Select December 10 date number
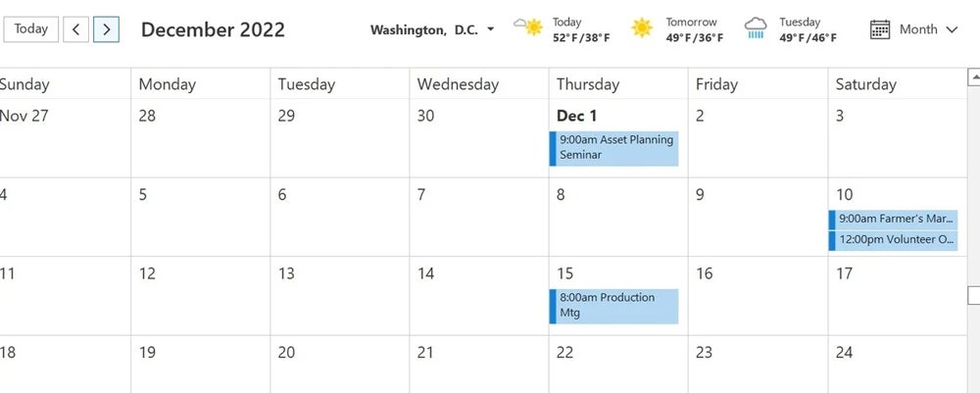 pos(844,195)
